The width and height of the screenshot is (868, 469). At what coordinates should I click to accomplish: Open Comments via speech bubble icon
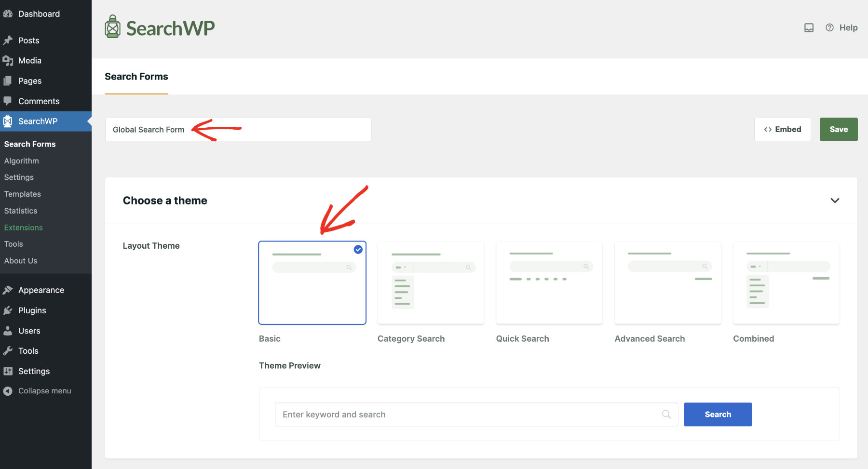tap(8, 101)
